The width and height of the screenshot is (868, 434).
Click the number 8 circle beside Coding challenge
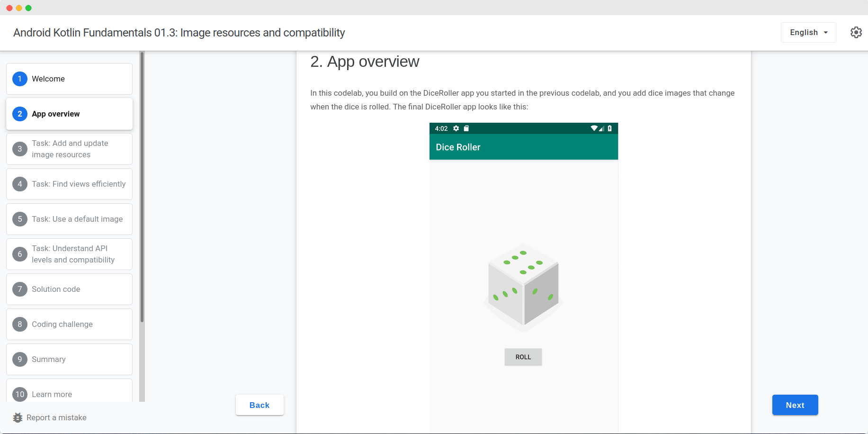pos(19,324)
